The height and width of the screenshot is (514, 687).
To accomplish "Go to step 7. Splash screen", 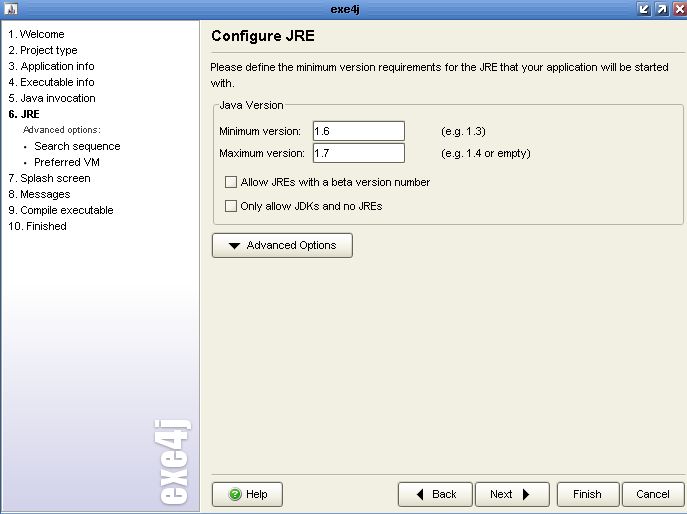I will click(50, 178).
